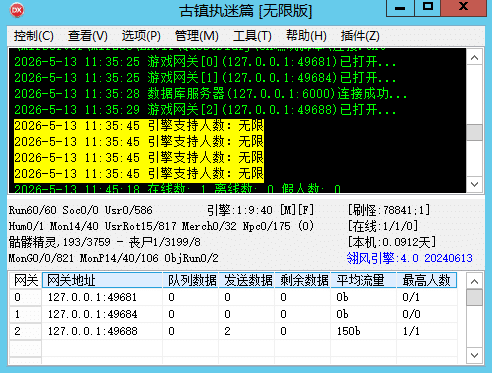492x373 pixels.
Task: Click the 剩余数据 column header
Action: [x=303, y=280]
